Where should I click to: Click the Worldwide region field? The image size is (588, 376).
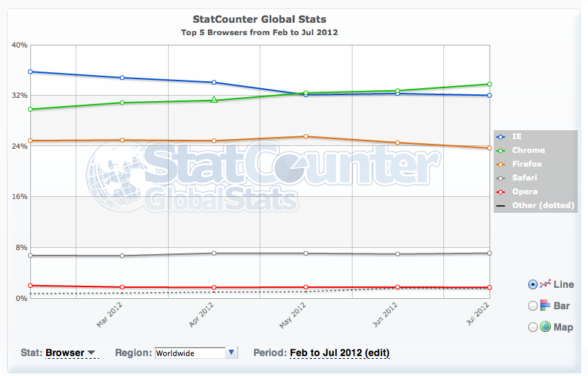189,353
